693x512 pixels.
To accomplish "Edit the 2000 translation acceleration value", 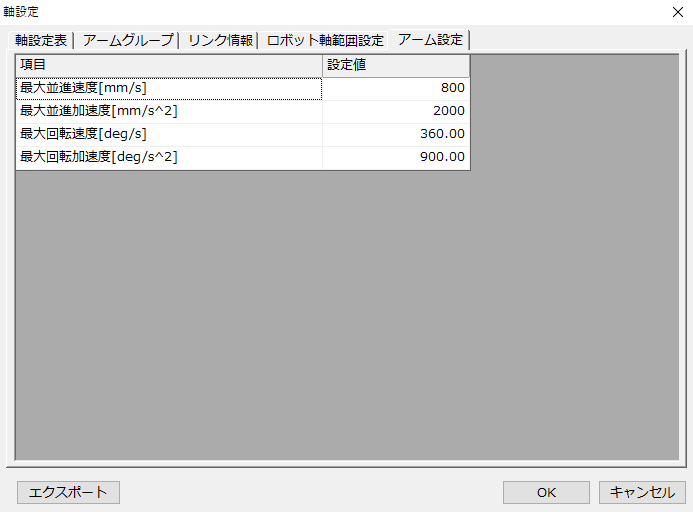I will (396, 111).
